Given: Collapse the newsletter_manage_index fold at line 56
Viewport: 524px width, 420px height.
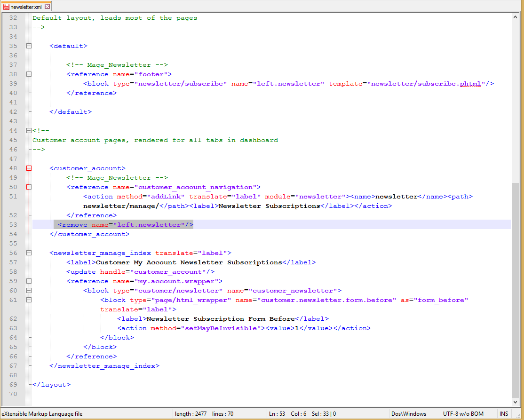Looking at the screenshot, I should [x=29, y=253].
